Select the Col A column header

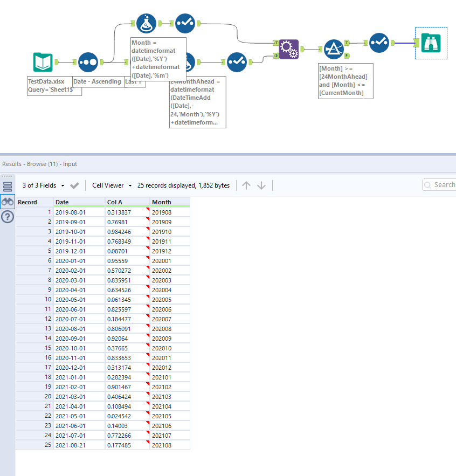coord(128,202)
